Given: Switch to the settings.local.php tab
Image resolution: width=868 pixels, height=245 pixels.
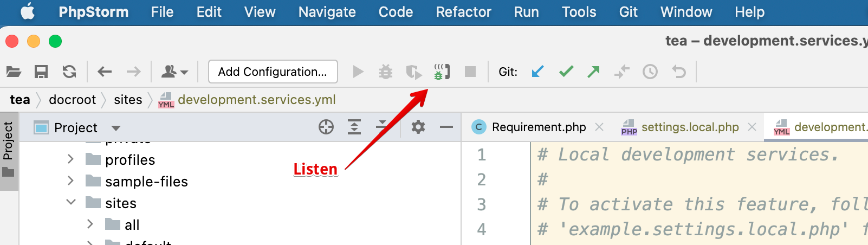Looking at the screenshot, I should coord(690,127).
